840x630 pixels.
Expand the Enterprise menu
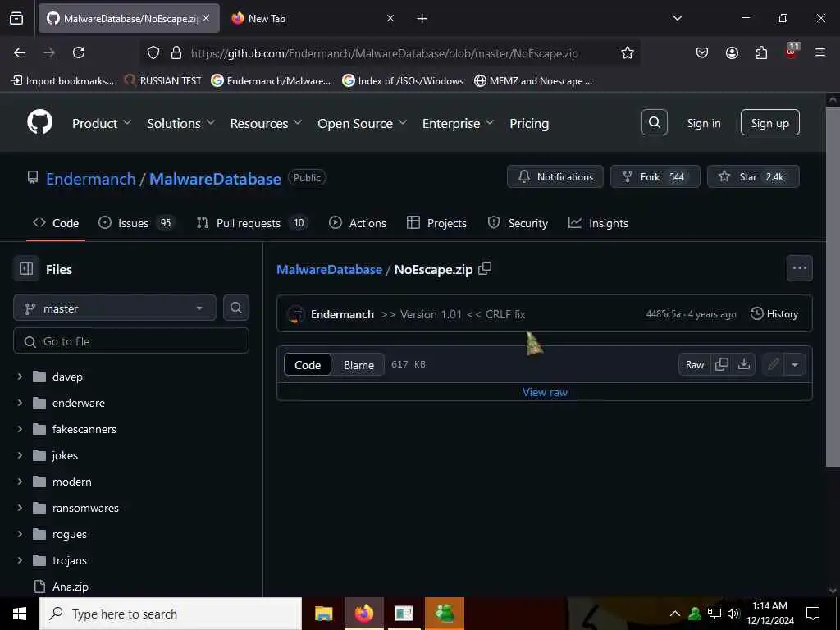458,123
